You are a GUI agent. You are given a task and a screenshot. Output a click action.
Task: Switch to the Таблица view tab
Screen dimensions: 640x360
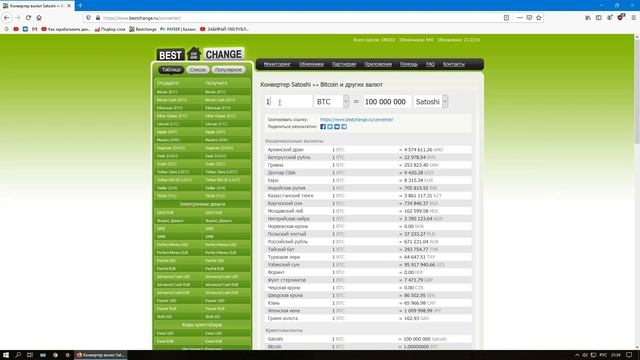coord(171,70)
